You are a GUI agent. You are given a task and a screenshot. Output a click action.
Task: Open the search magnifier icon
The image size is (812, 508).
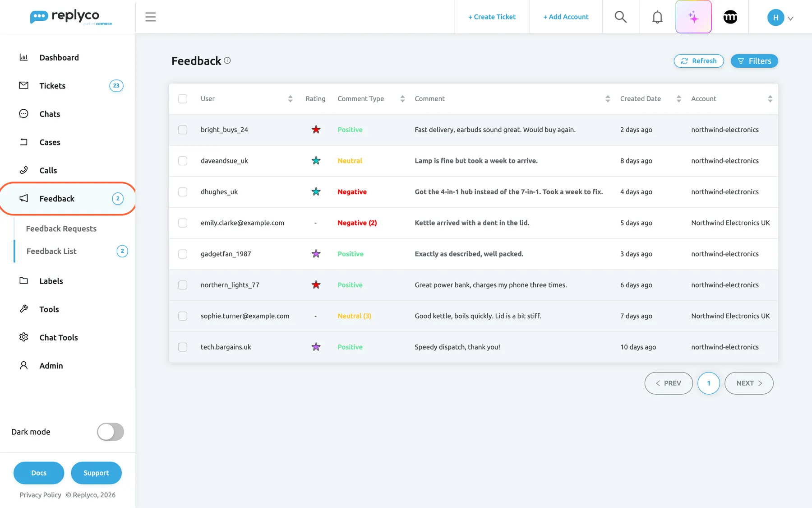pos(621,17)
